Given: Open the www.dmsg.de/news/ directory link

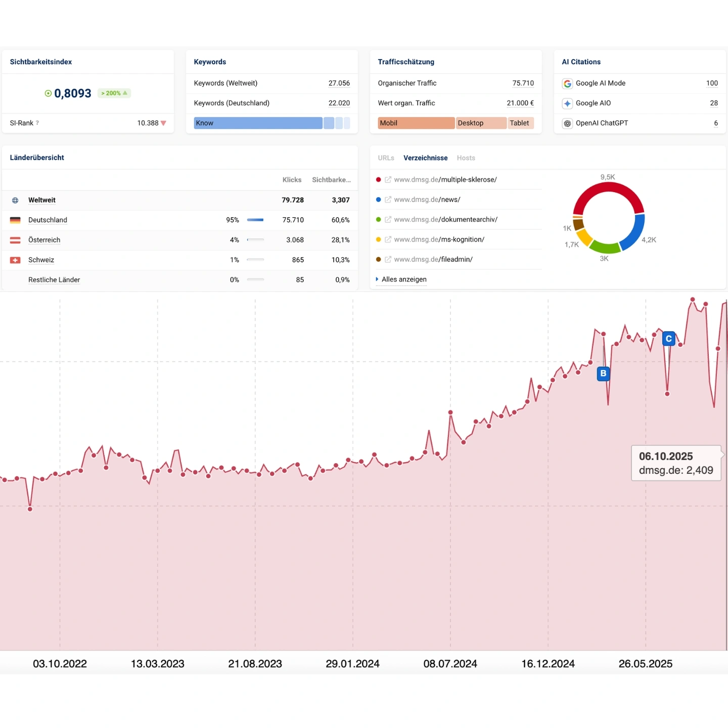Looking at the screenshot, I should point(427,200).
